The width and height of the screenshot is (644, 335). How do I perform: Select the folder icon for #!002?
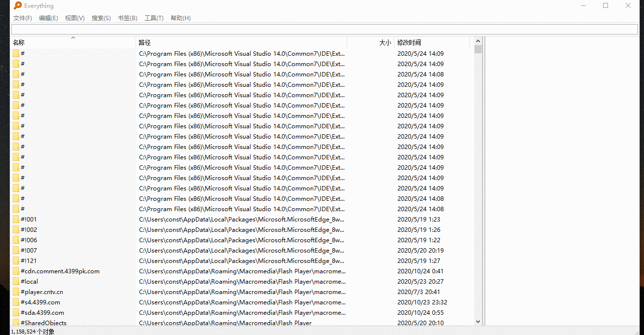pyautogui.click(x=16, y=230)
